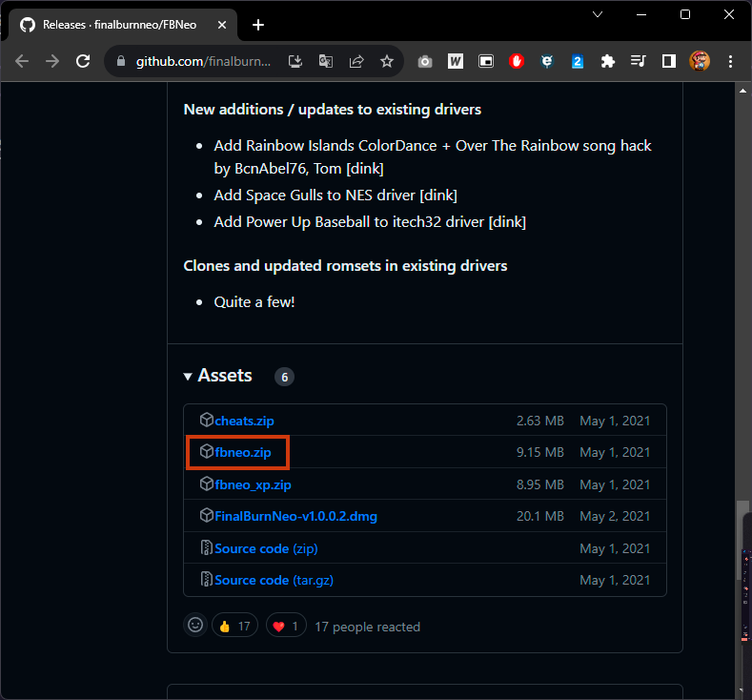Click the share page icon
This screenshot has height=700, width=752.
tap(356, 61)
